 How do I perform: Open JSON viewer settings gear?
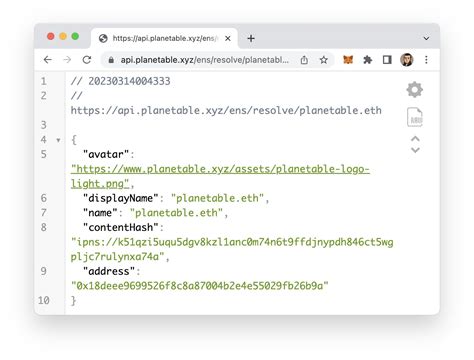pyautogui.click(x=415, y=89)
